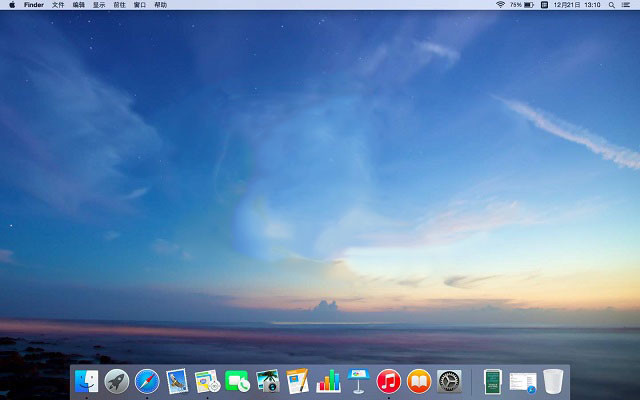Open Mail stamp icon in Dock
Image resolution: width=640 pixels, height=400 pixels.
(x=177, y=381)
